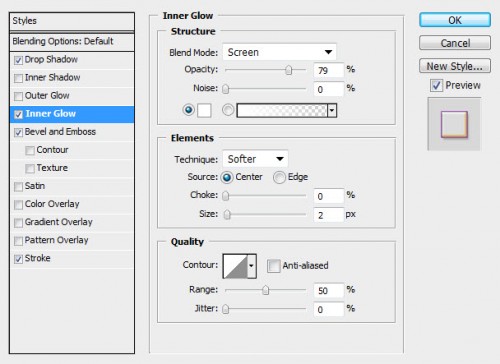The image size is (500, 364).
Task: Select the Satin style label
Action: pos(35,186)
